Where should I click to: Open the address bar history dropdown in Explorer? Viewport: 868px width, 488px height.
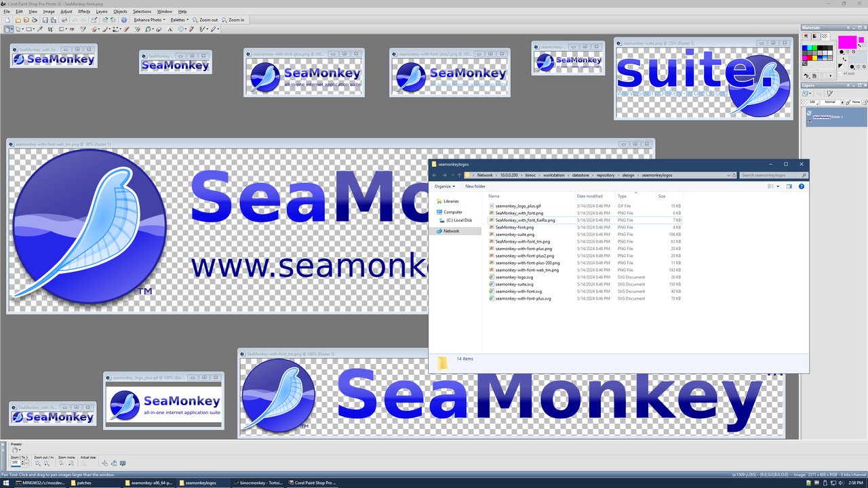pos(729,175)
